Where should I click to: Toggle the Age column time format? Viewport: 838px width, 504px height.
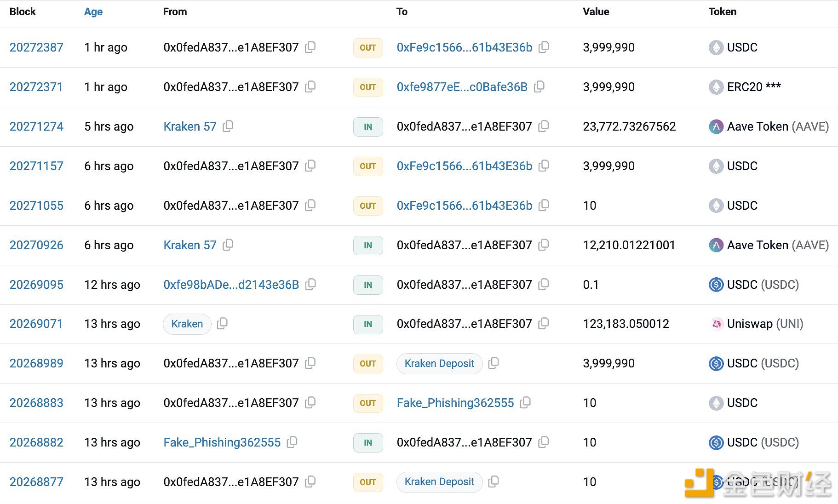pos(93,12)
